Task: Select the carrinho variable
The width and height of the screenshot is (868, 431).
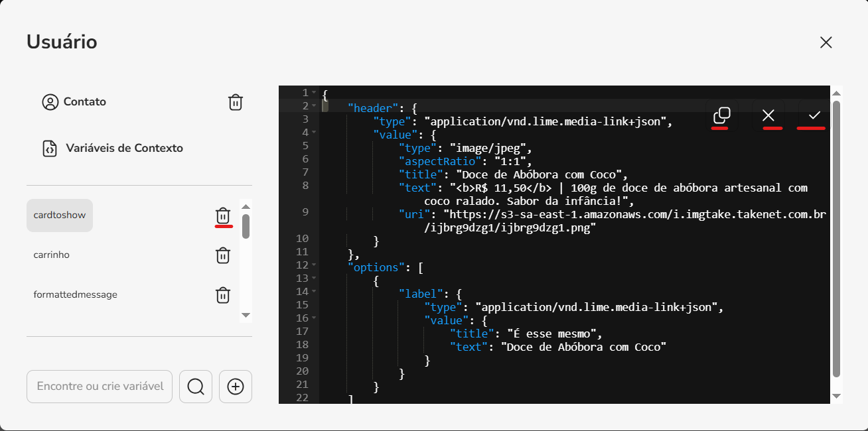Action: tap(52, 255)
